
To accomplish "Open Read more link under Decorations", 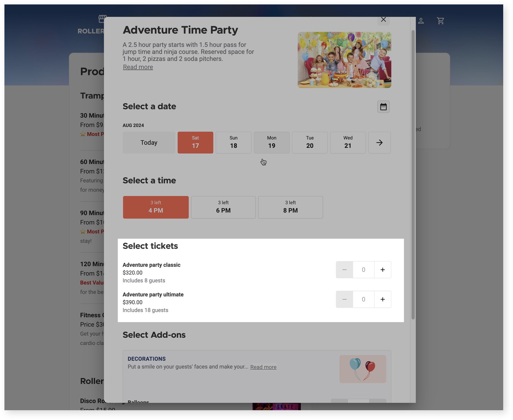I will (263, 367).
